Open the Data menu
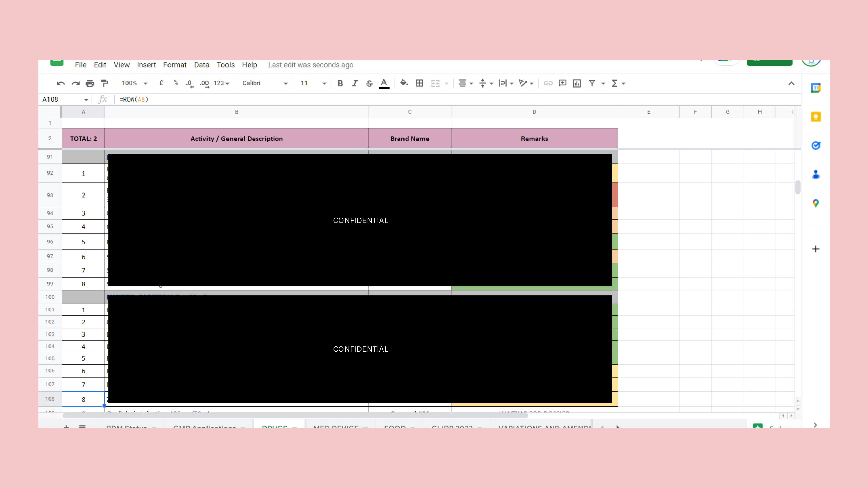The height and width of the screenshot is (488, 868). point(201,65)
